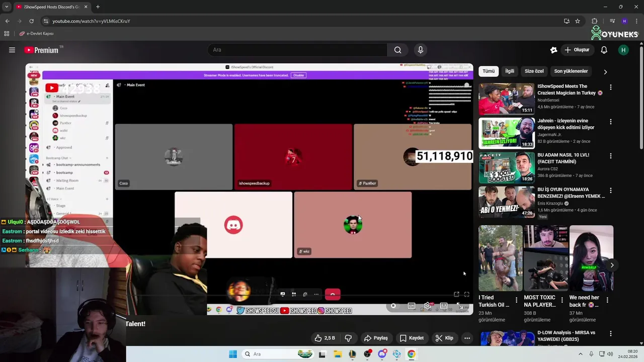
Task: Submit search with the magnifier button
Action: [397, 50]
